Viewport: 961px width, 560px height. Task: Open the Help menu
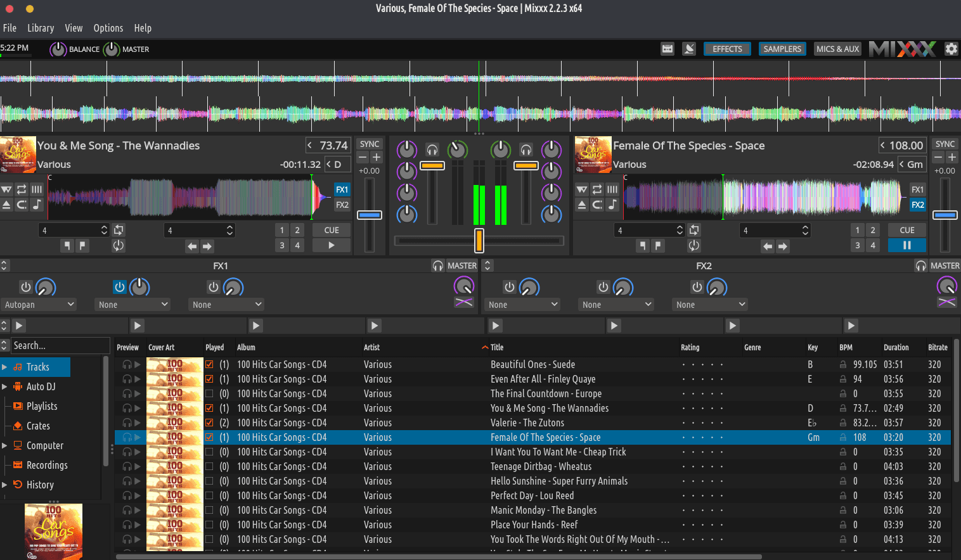pyautogui.click(x=143, y=28)
